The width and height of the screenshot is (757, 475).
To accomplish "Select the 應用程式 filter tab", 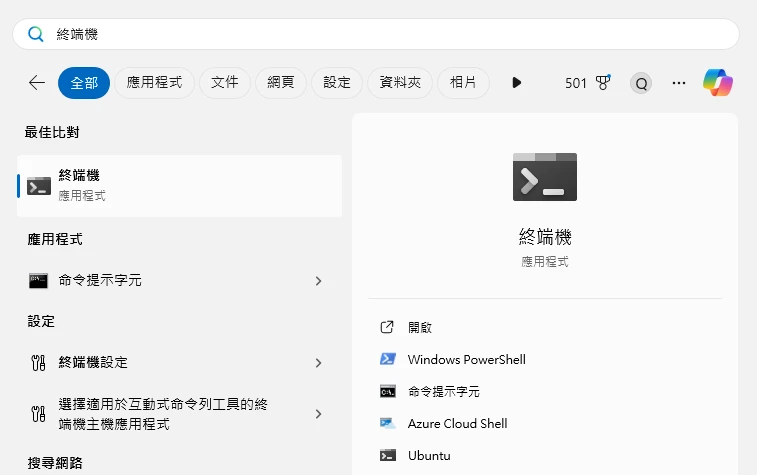I will 154,83.
